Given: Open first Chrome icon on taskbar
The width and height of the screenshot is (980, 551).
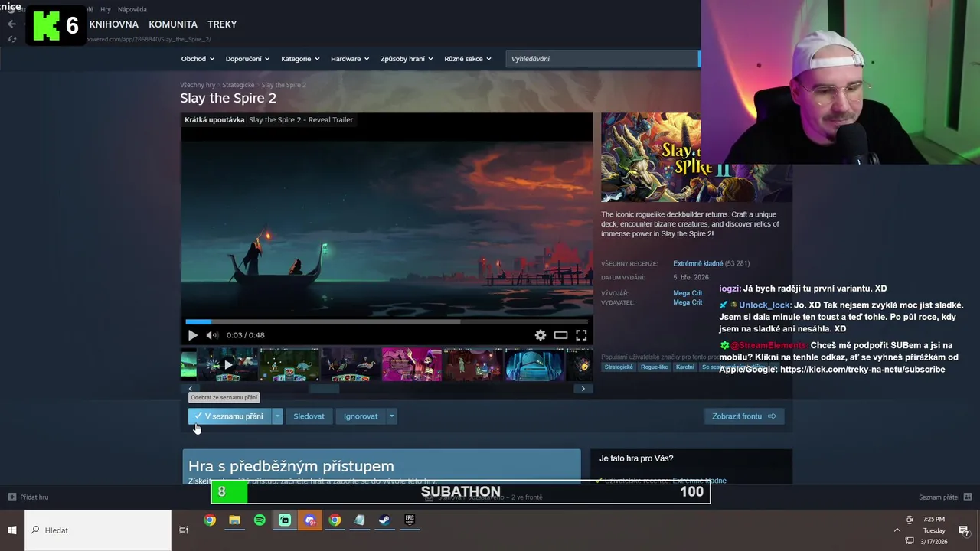Looking at the screenshot, I should point(210,520).
